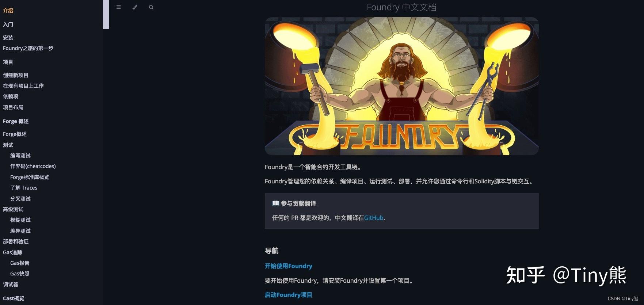Open the theme picker paintbrush icon
Viewport: 644px width, 305px height.
coord(135,7)
